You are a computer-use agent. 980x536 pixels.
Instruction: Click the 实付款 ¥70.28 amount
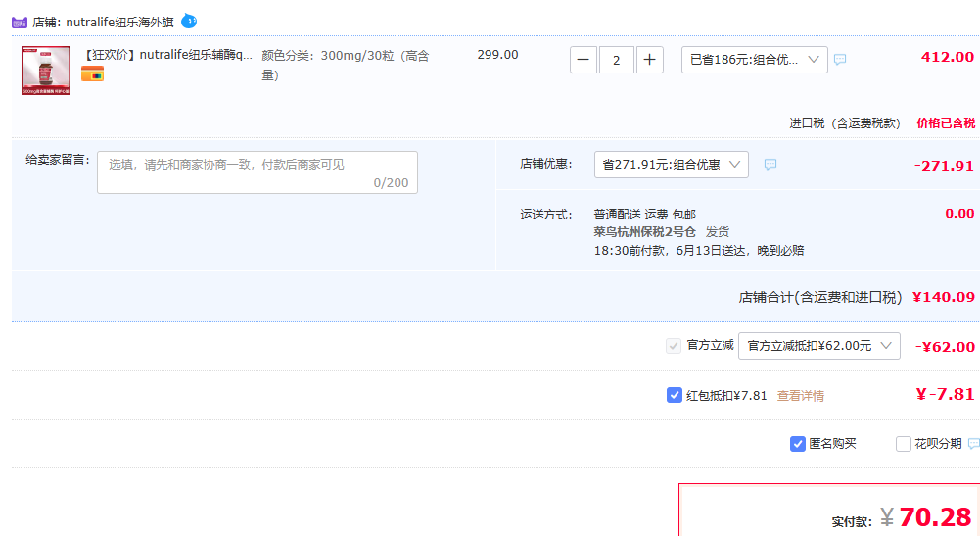pyautogui.click(x=925, y=517)
